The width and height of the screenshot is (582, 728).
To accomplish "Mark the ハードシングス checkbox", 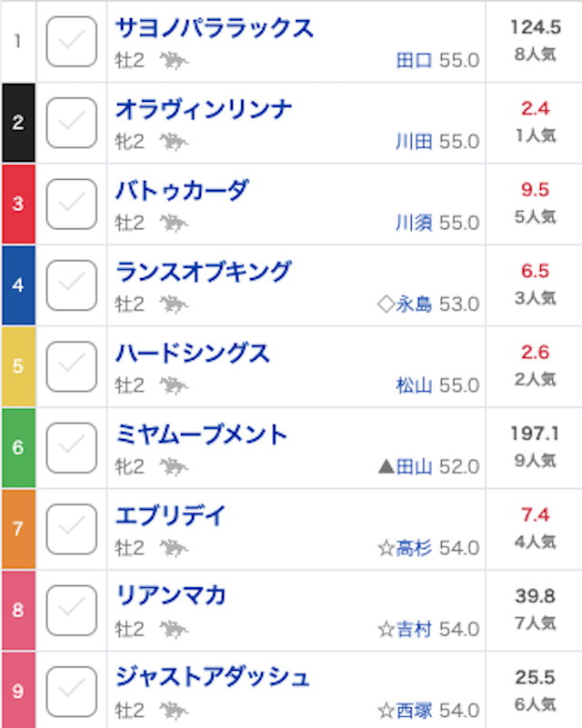I will coord(72,367).
